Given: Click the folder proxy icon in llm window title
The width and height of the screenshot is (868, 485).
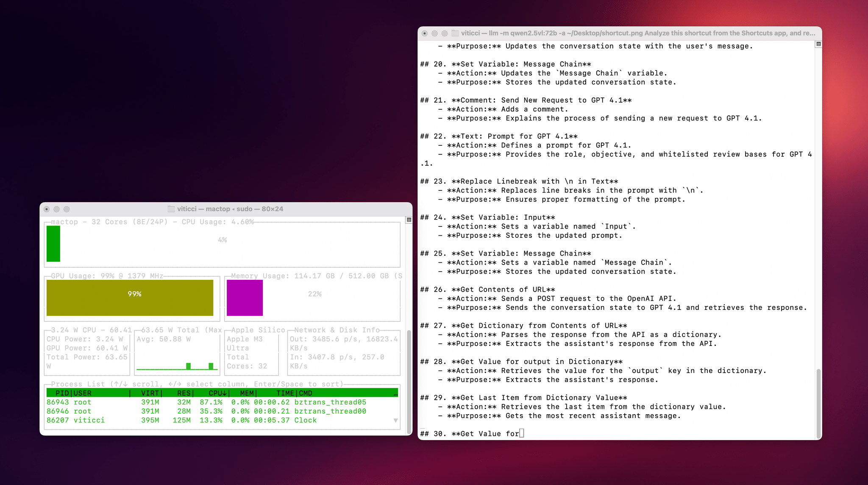Looking at the screenshot, I should (455, 33).
